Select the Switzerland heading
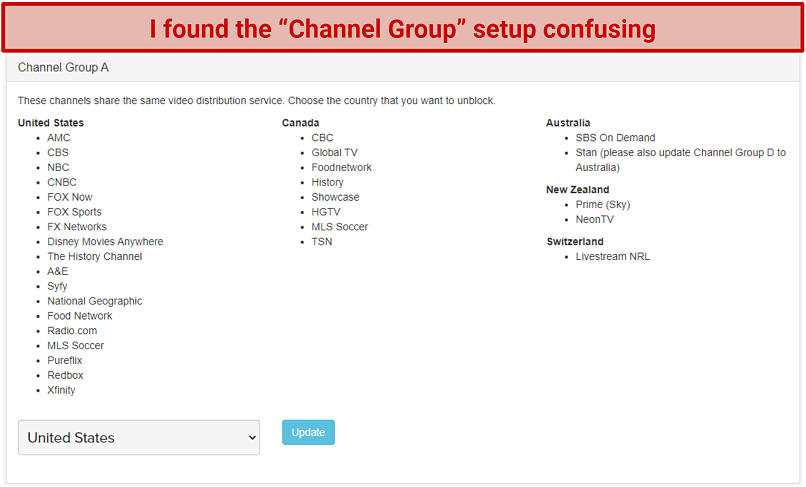 tap(575, 242)
